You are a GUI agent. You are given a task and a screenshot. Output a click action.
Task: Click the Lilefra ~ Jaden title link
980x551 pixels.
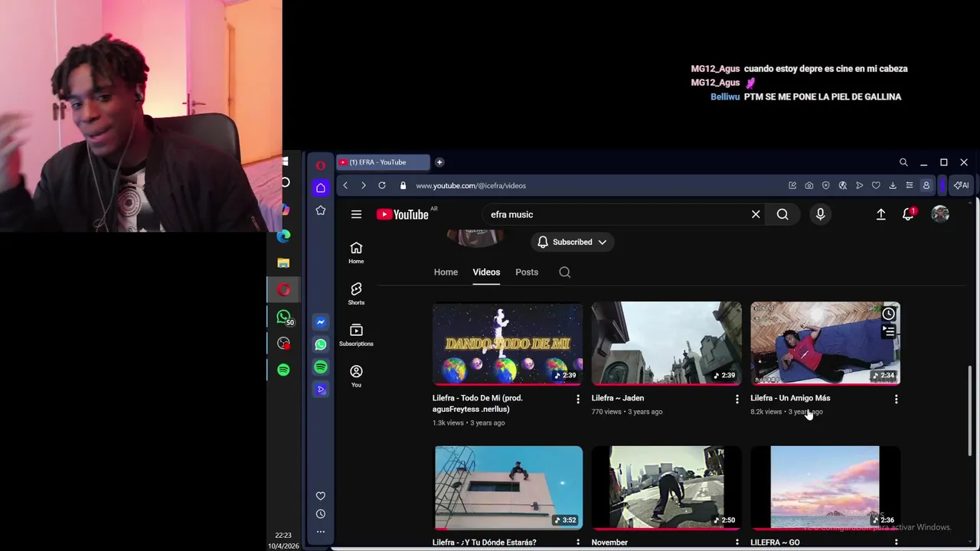(x=618, y=398)
